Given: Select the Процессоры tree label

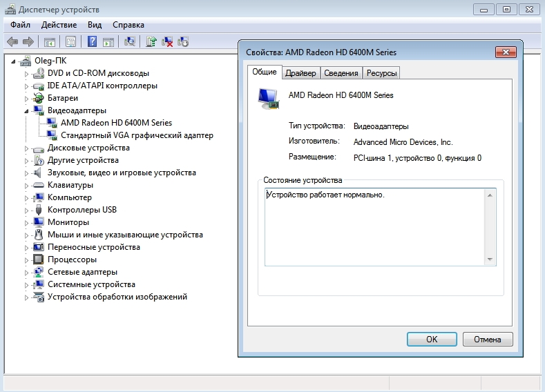Looking at the screenshot, I should [72, 259].
